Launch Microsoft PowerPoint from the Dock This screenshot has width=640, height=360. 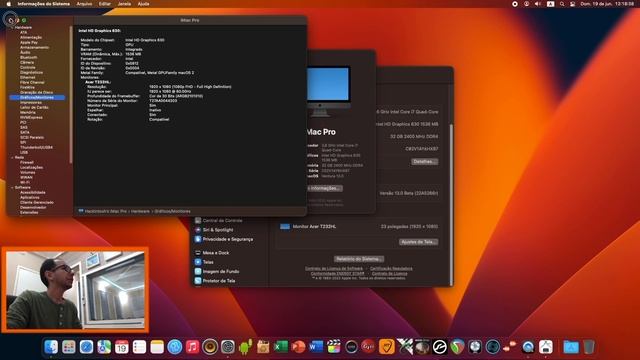coord(298,347)
